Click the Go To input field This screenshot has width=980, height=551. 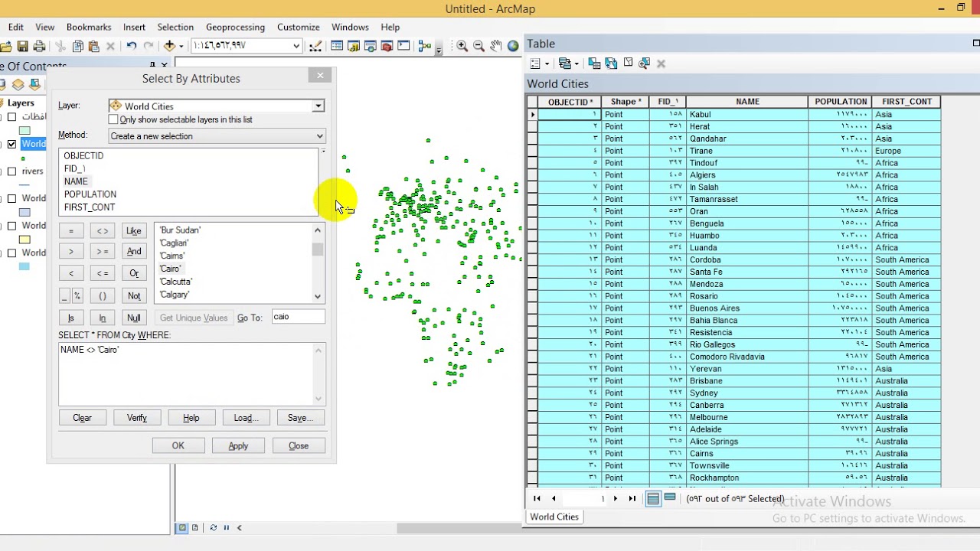click(x=298, y=317)
